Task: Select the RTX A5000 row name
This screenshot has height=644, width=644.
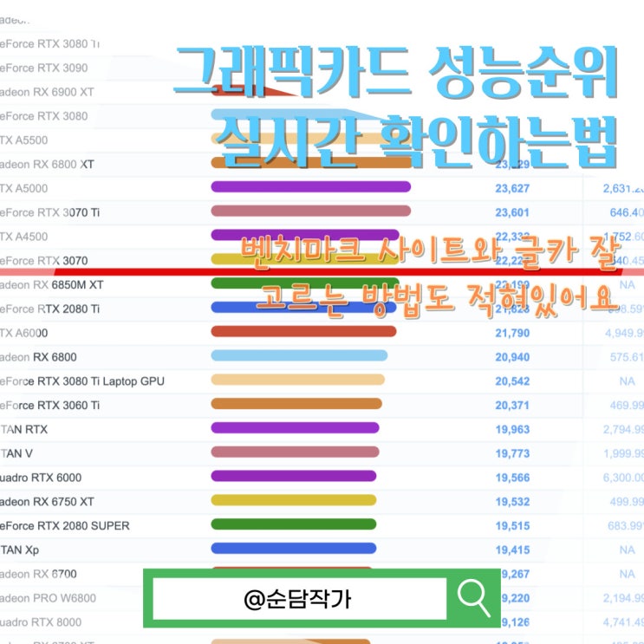Action: (23, 188)
